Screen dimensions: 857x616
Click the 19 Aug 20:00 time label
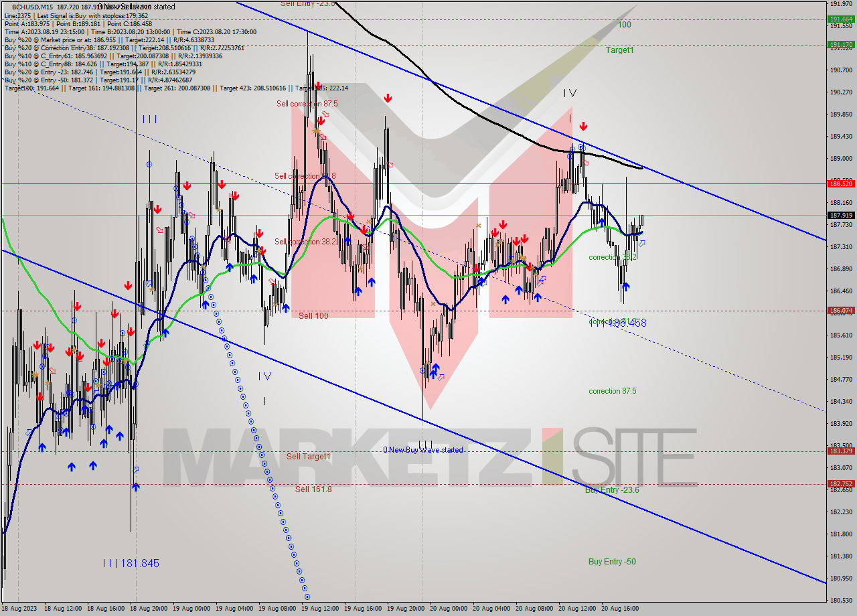404,609
